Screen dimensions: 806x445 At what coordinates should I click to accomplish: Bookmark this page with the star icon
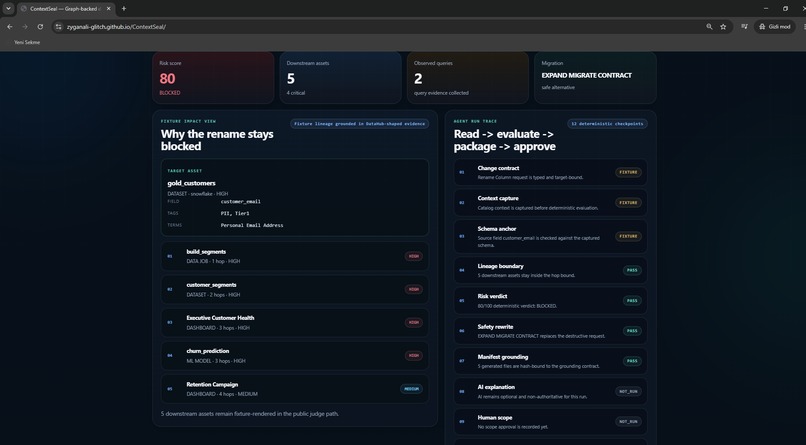723,27
